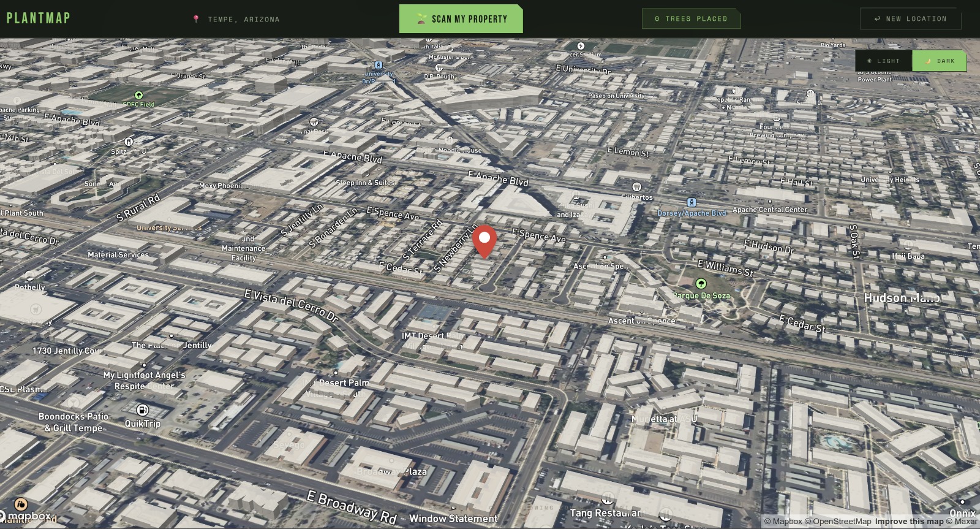The width and height of the screenshot is (980, 529).
Task: Click the E Hudson Dr street label
Action: pyautogui.click(x=769, y=246)
